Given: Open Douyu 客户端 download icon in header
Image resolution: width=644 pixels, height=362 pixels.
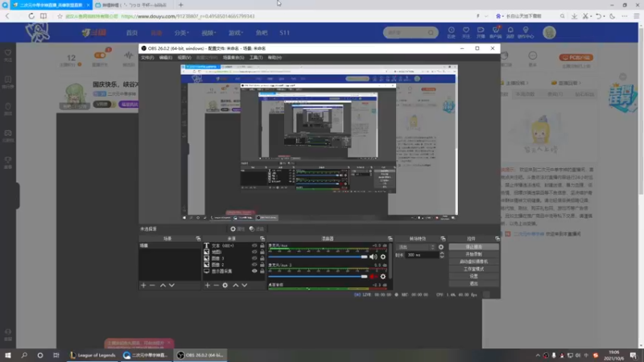Looking at the screenshot, I should 496,32.
